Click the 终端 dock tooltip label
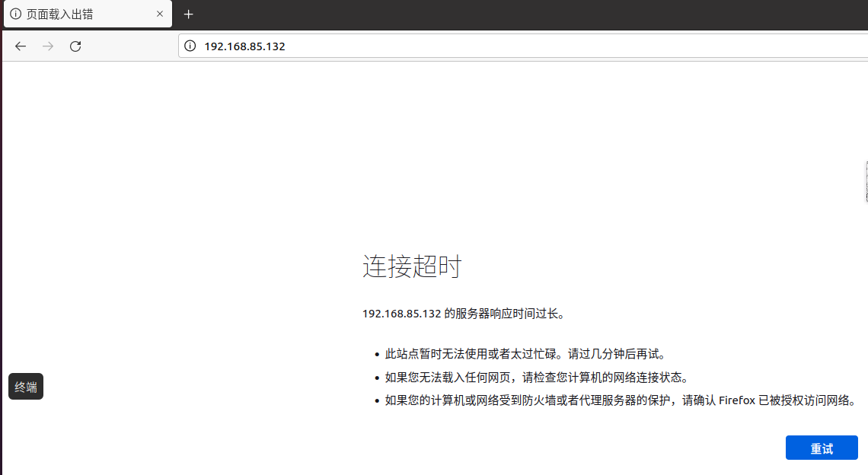Screen dimensions: 868x475 click(x=26, y=387)
